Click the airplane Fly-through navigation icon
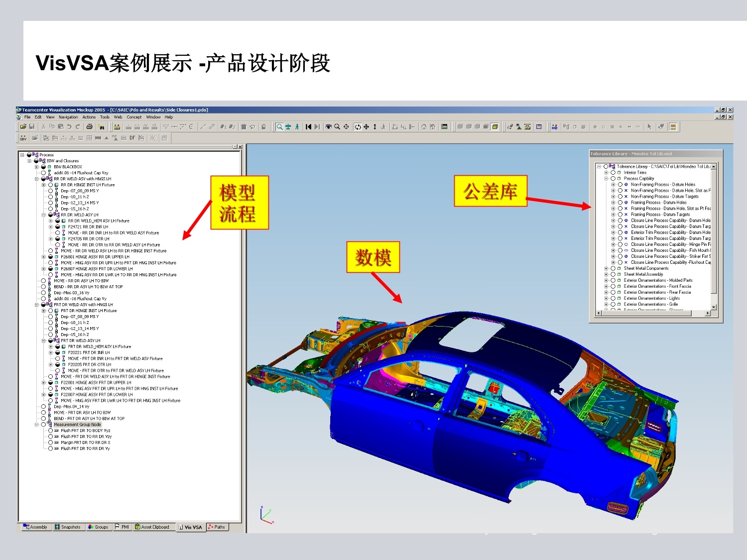747x560 pixels. tap(288, 127)
